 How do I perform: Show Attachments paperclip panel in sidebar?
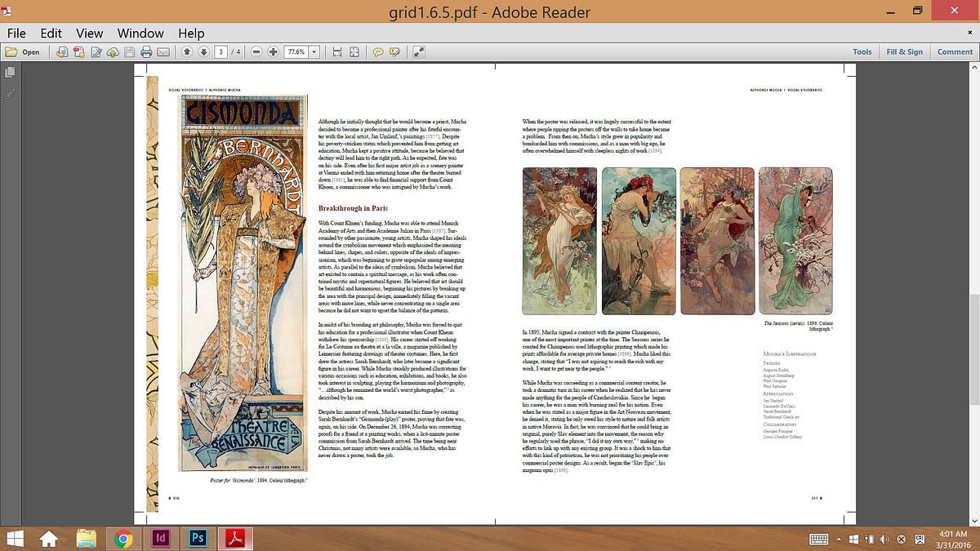point(10,93)
